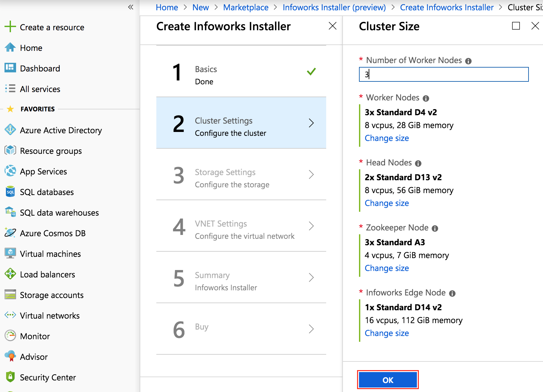Click info icon next to Worker Nodes label
The width and height of the screenshot is (543, 392).
426,98
